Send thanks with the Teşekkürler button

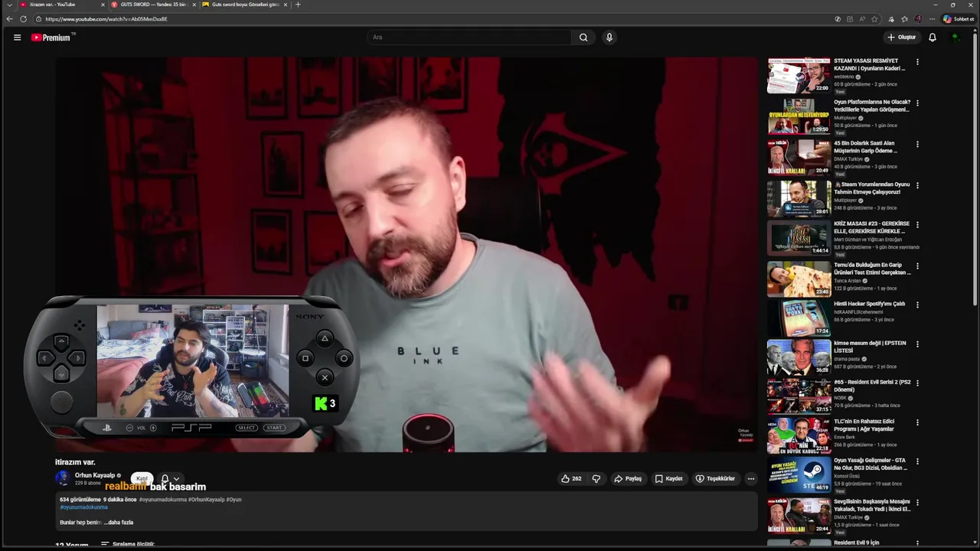point(715,478)
